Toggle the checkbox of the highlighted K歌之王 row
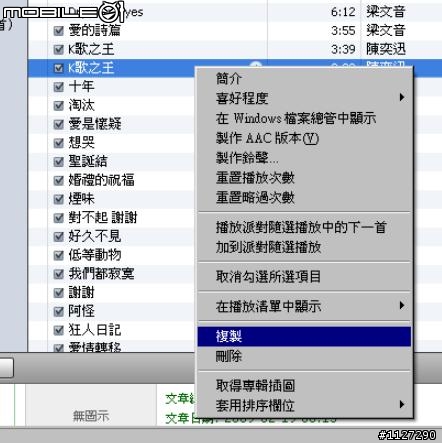This screenshot has height=443, width=442. click(58, 68)
